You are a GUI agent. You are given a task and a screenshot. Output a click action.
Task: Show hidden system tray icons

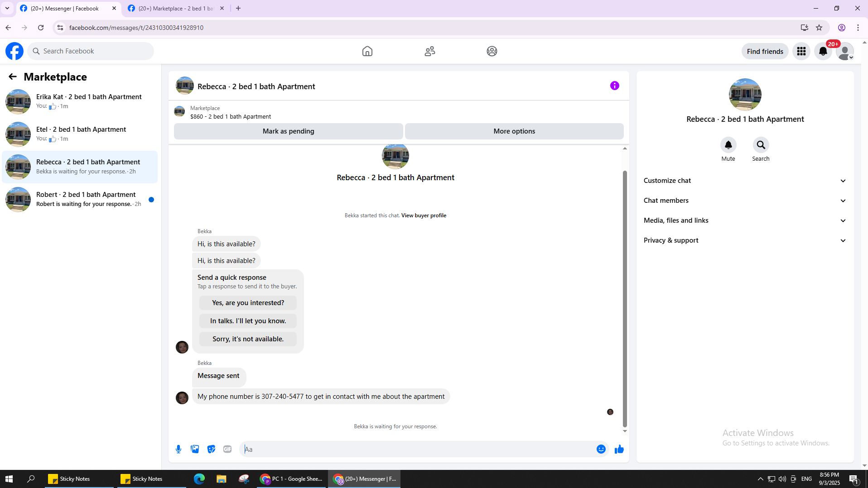point(761,478)
